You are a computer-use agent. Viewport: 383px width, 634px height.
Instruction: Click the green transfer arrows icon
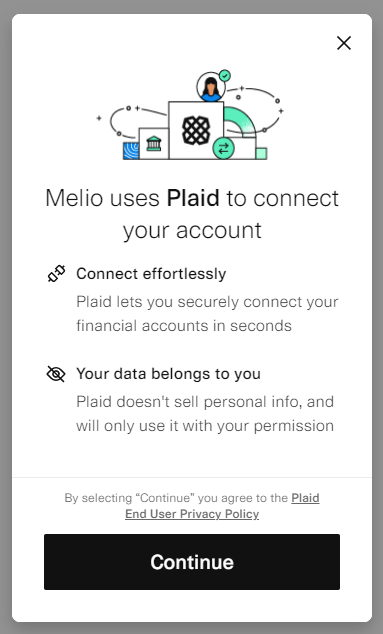pyautogui.click(x=223, y=148)
